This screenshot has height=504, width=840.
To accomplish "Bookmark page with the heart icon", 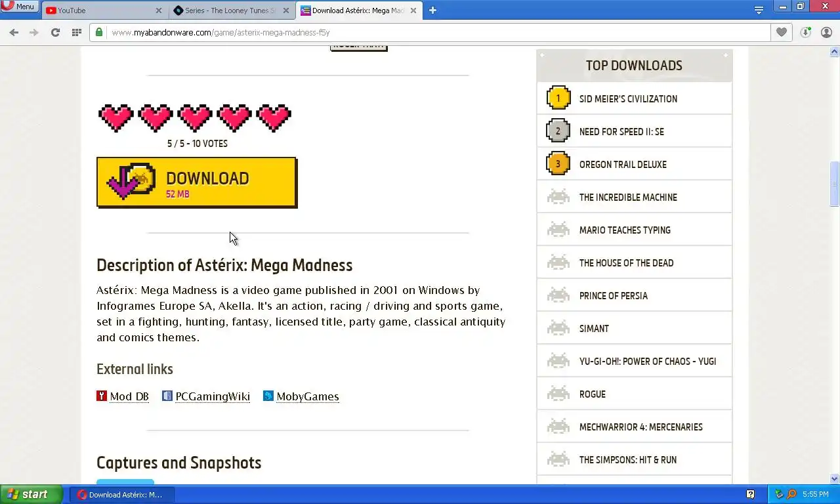I will pyautogui.click(x=781, y=32).
